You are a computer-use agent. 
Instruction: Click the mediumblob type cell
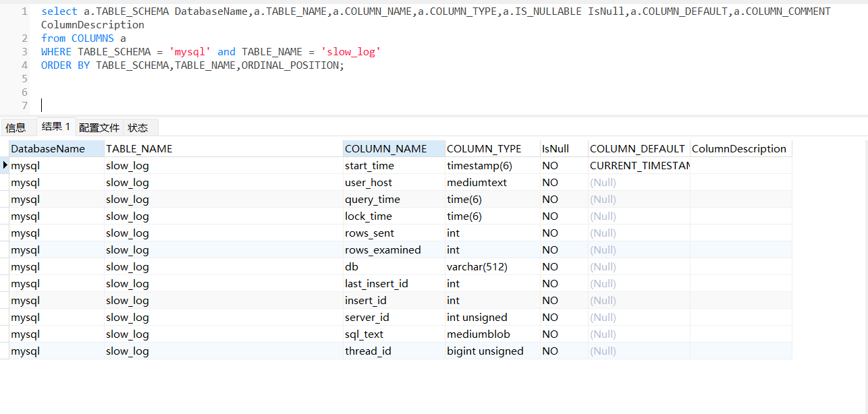click(493, 334)
